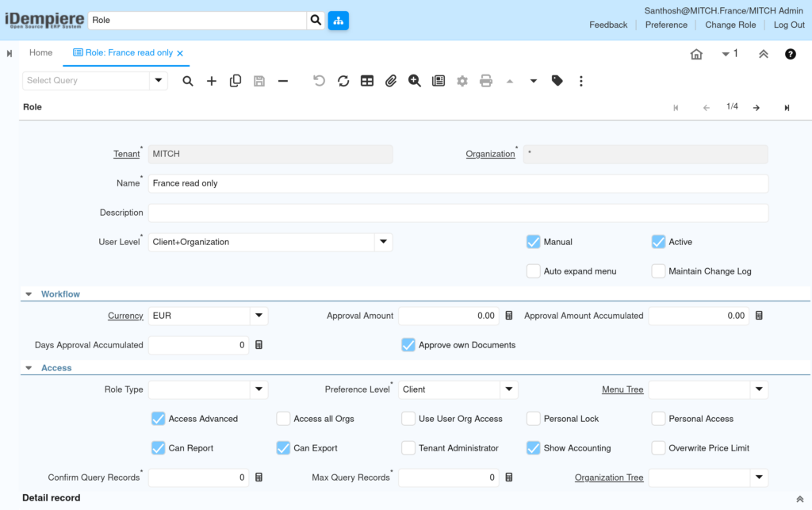
Task: Click Log Out
Action: [789, 25]
